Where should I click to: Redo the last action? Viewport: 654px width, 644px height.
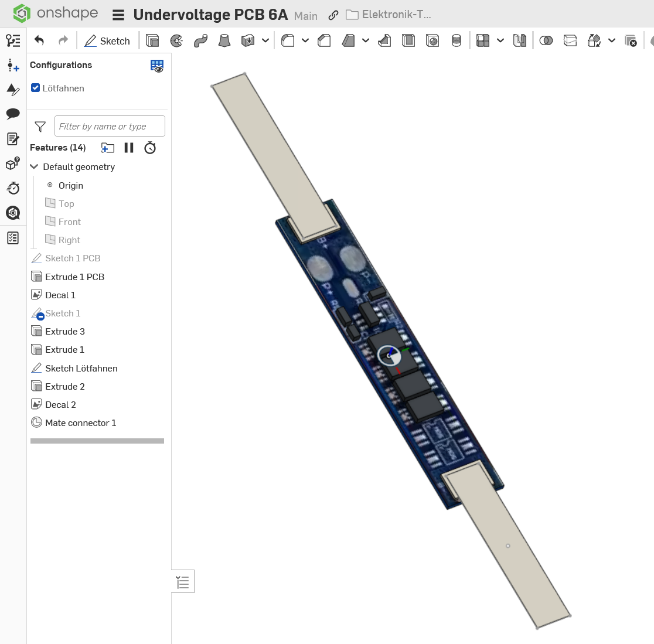click(x=63, y=40)
